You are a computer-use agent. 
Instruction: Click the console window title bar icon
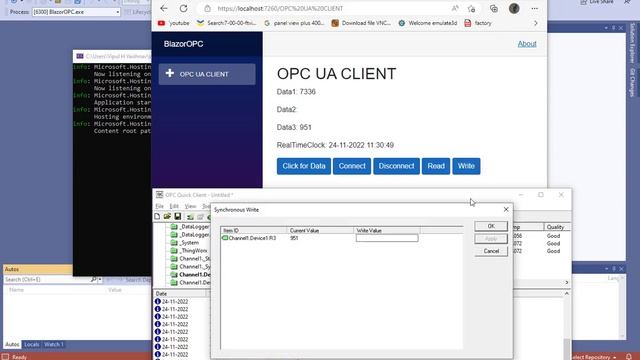click(80, 56)
